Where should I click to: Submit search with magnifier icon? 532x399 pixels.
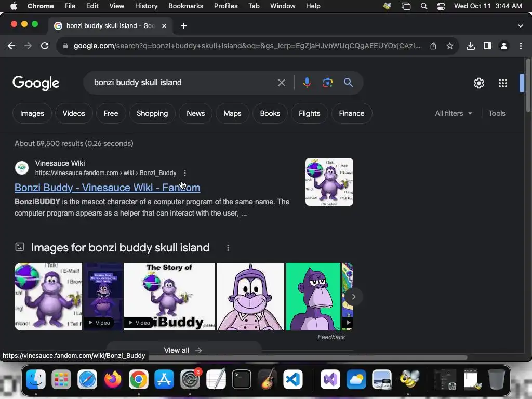click(x=348, y=83)
